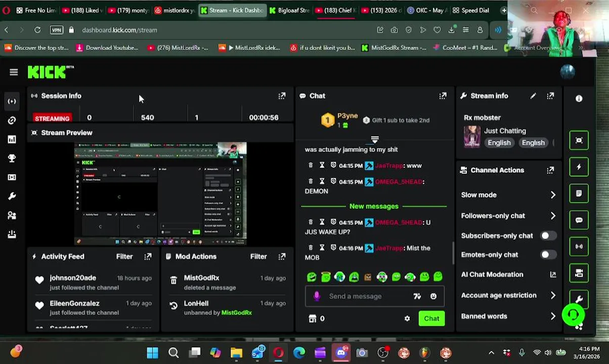This screenshot has height=364, width=609.
Task: Open the Mod Actions Filter
Action: (258, 256)
